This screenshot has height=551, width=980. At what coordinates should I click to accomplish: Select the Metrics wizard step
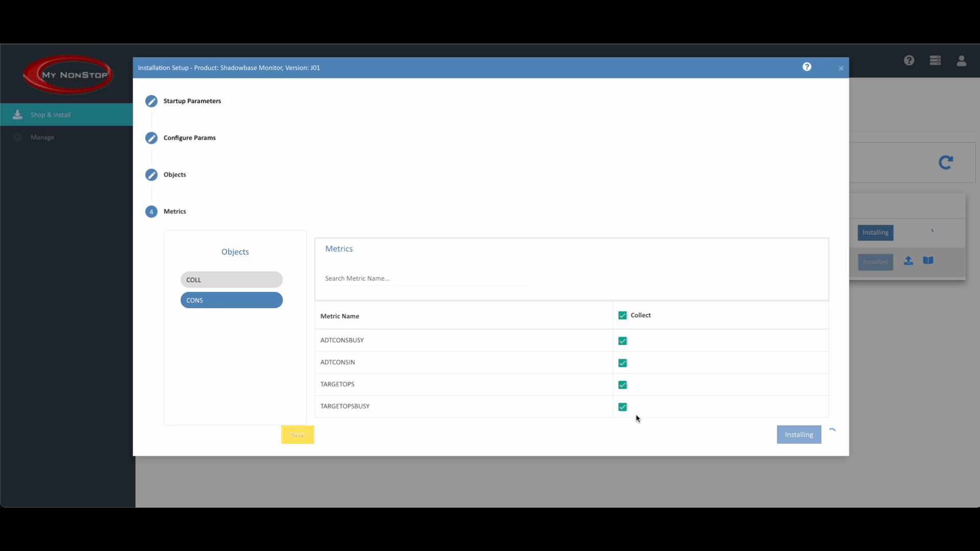(x=175, y=211)
